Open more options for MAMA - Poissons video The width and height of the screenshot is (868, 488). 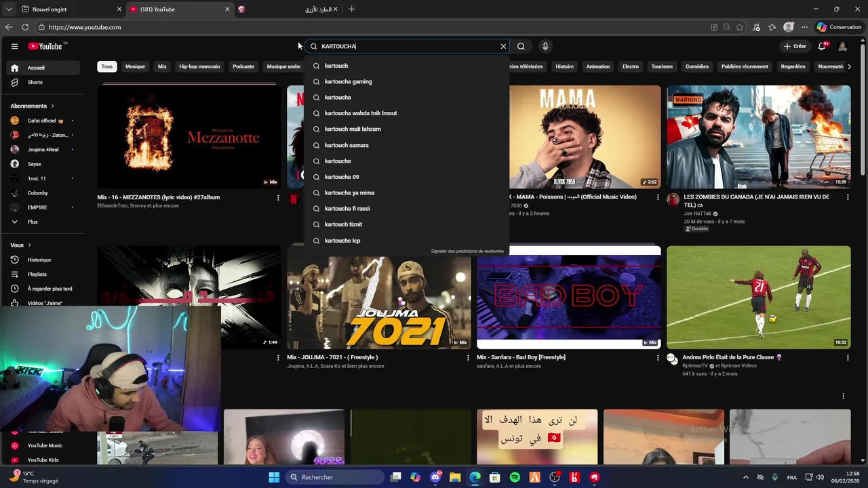click(x=657, y=198)
